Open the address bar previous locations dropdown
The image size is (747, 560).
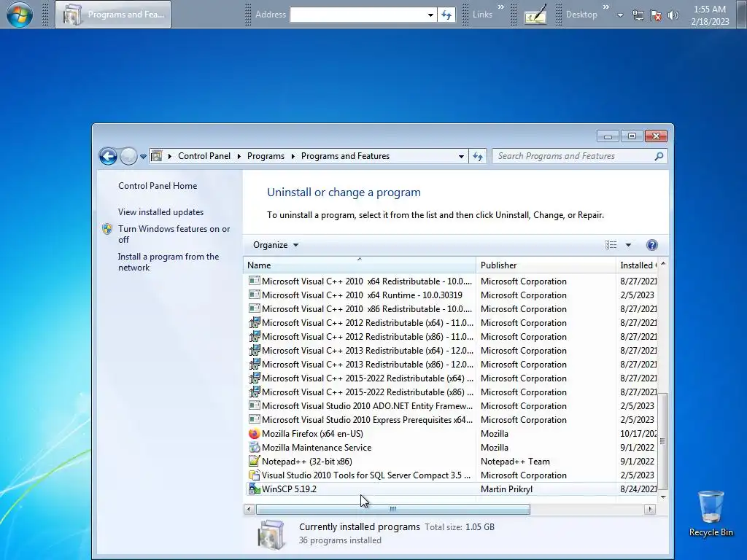pyautogui.click(x=461, y=156)
